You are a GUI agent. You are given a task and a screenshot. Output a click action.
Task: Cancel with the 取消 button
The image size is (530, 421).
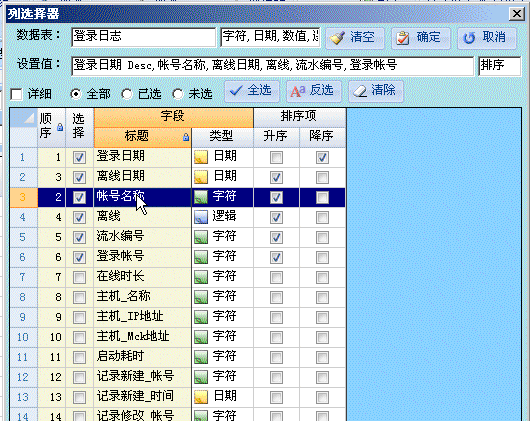[x=487, y=38]
